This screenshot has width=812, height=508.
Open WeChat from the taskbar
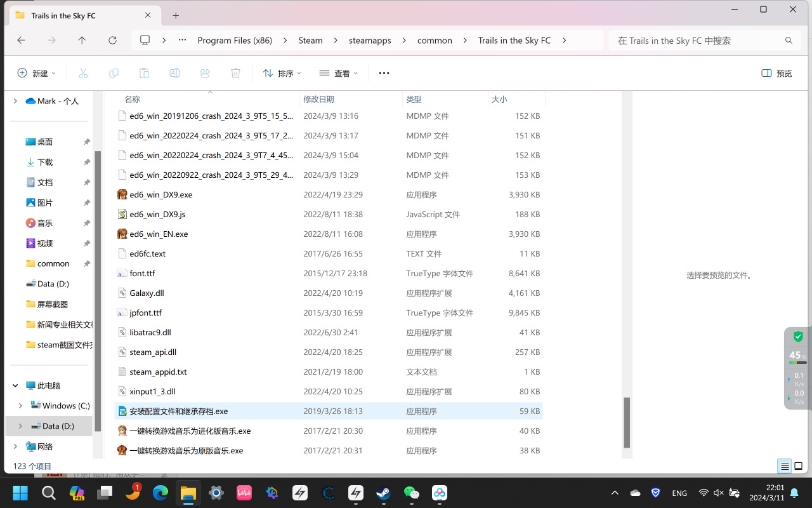tap(411, 492)
